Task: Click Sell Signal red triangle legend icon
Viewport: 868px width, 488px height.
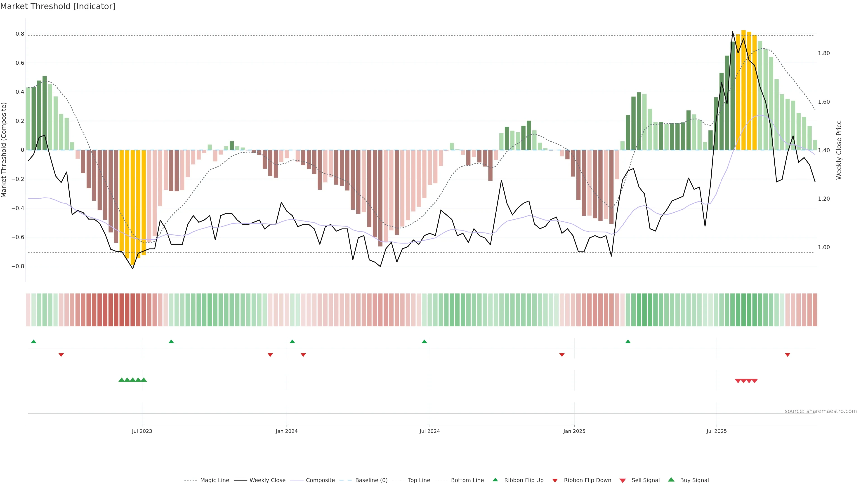Action: pos(623,481)
